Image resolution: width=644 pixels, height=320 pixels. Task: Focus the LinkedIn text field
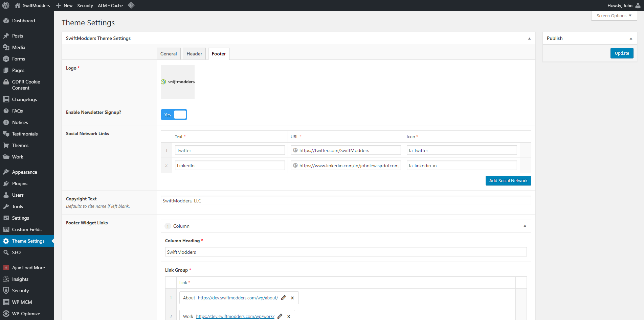coord(230,165)
